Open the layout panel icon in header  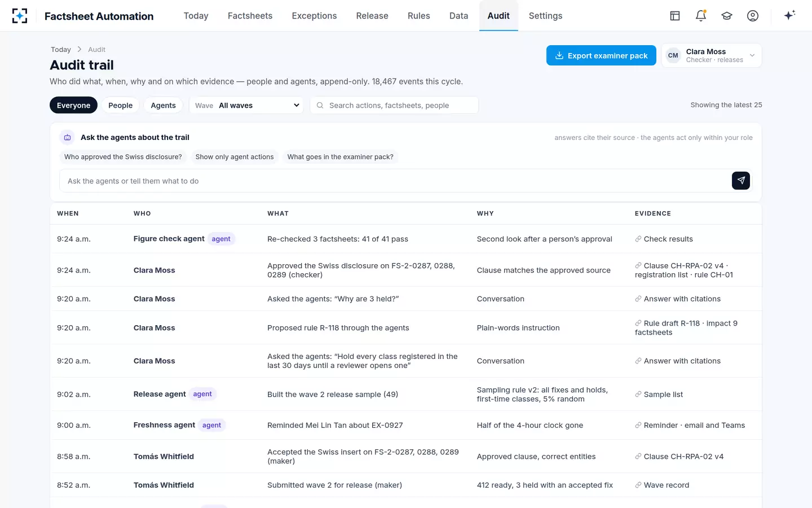675,16
